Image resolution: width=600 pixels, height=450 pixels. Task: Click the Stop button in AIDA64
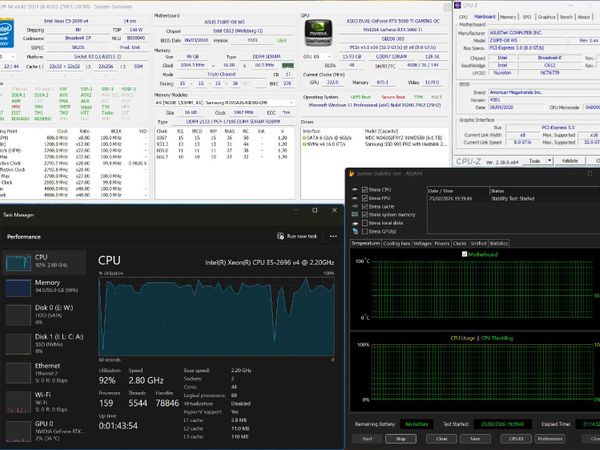[x=401, y=439]
